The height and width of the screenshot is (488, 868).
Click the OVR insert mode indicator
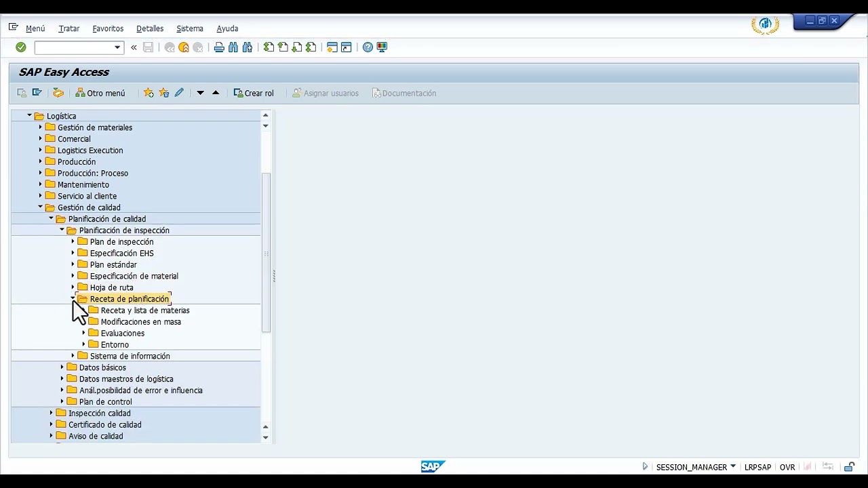coord(787,467)
